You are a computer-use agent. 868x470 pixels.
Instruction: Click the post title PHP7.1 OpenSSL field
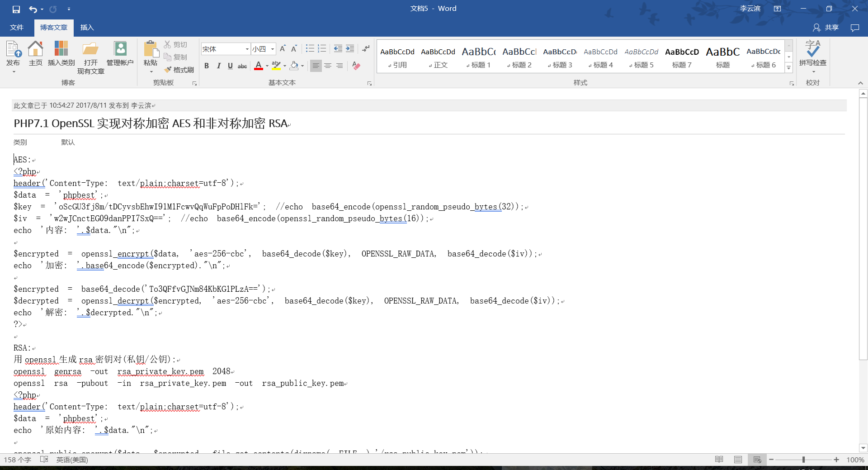tap(429, 123)
